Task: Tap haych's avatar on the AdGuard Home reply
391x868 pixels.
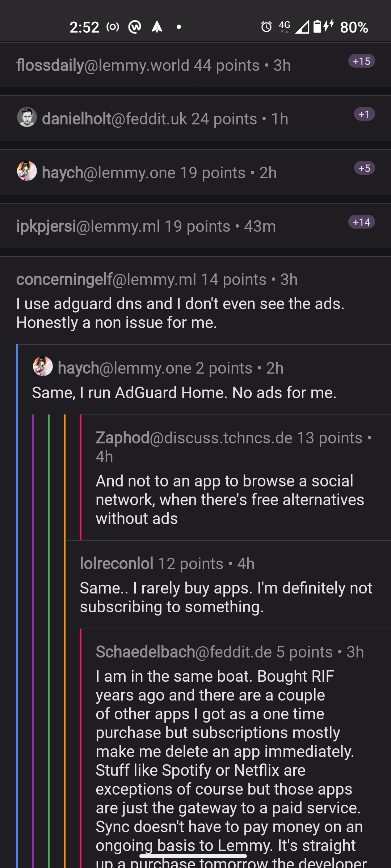Action: click(x=43, y=366)
